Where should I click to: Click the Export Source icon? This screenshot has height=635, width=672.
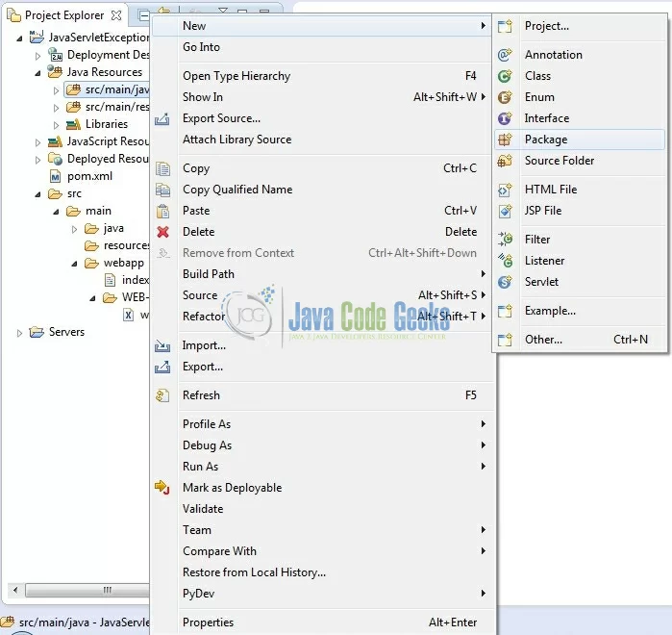point(162,118)
